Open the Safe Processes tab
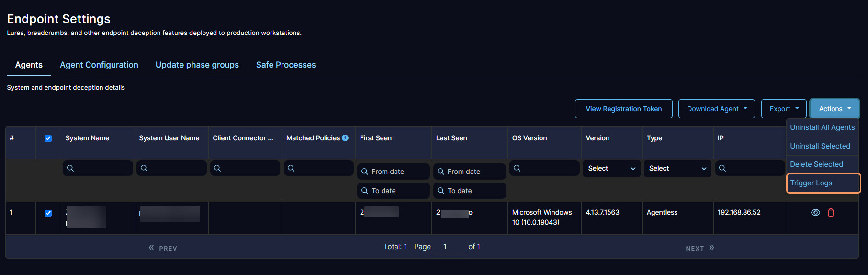 (286, 65)
